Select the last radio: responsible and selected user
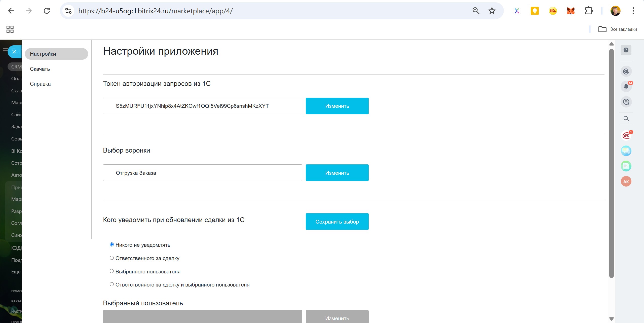644x323 pixels. [x=112, y=284]
